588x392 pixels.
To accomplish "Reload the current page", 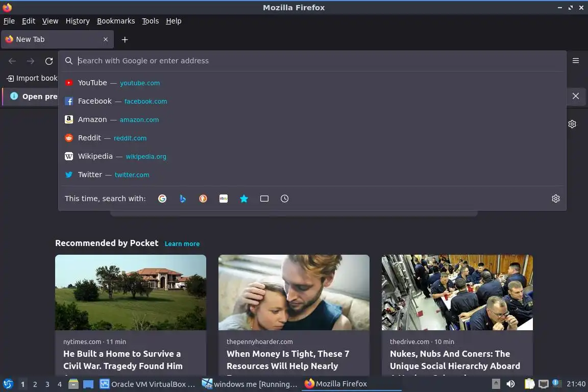I will pyautogui.click(x=49, y=61).
